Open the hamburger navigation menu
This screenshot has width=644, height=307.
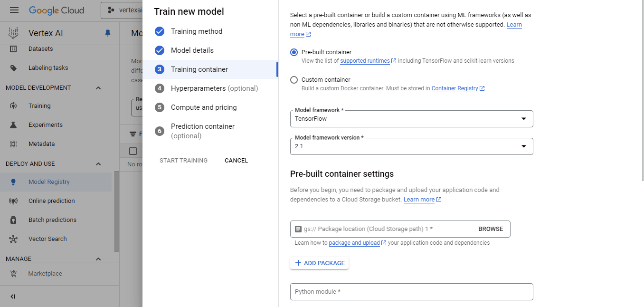(x=14, y=10)
